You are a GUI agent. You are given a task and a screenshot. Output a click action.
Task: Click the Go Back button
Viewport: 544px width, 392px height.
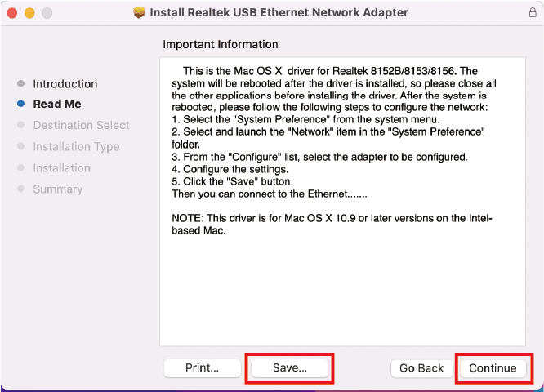click(x=421, y=368)
